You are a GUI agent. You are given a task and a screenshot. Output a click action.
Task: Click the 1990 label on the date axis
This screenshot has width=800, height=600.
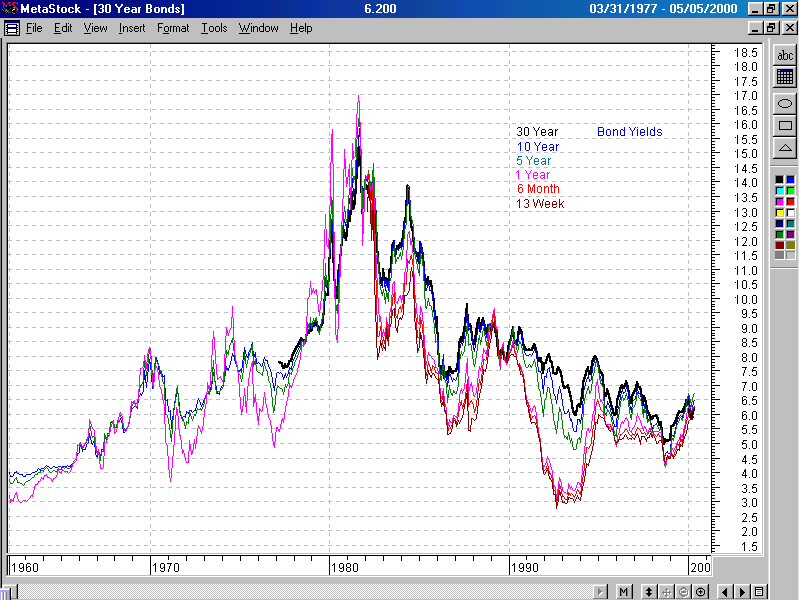click(524, 567)
